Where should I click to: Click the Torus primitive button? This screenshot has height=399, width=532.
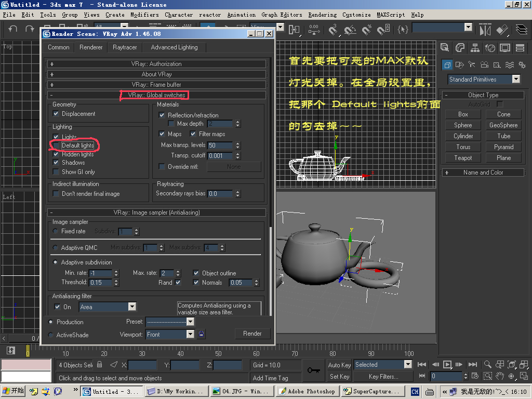click(x=463, y=147)
